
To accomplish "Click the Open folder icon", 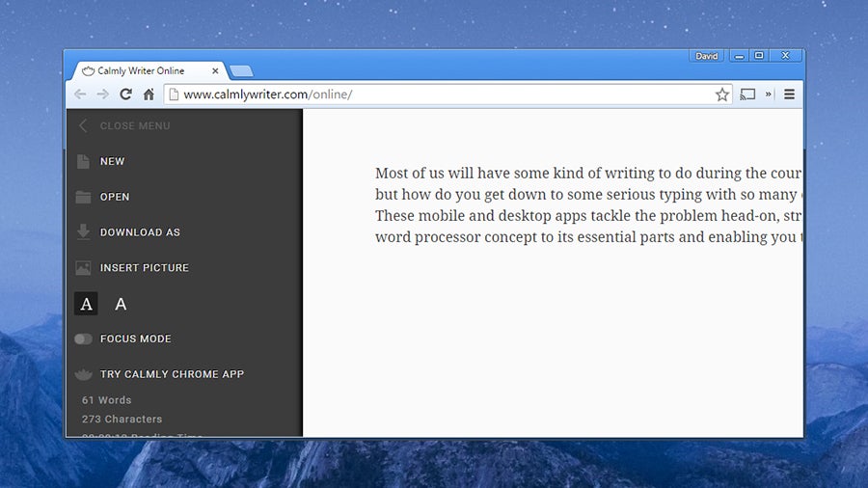I will pos(83,197).
